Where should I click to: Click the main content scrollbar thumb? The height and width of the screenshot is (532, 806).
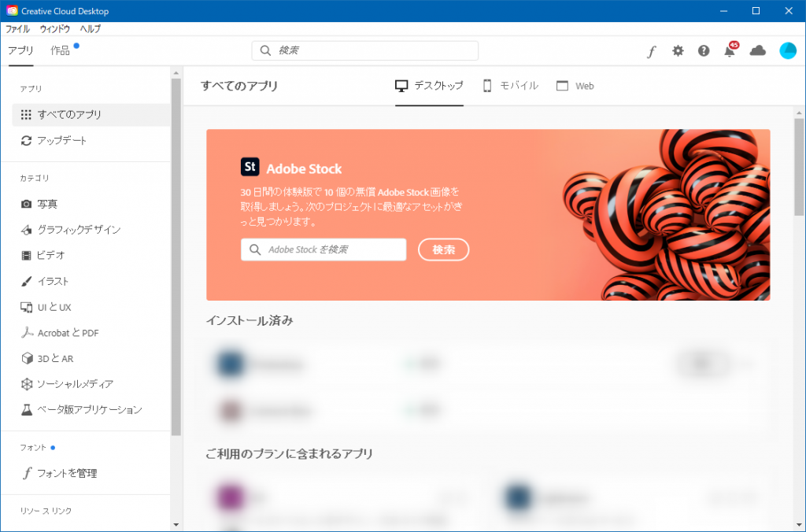pyautogui.click(x=799, y=167)
